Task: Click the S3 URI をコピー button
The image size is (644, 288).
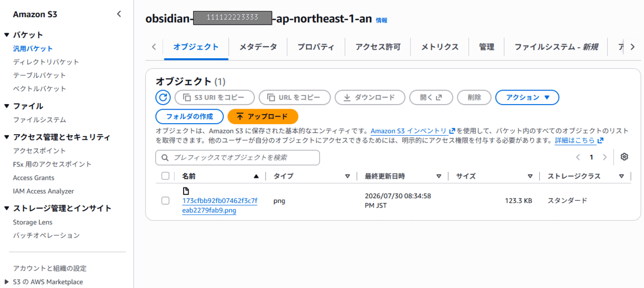Action: point(214,98)
